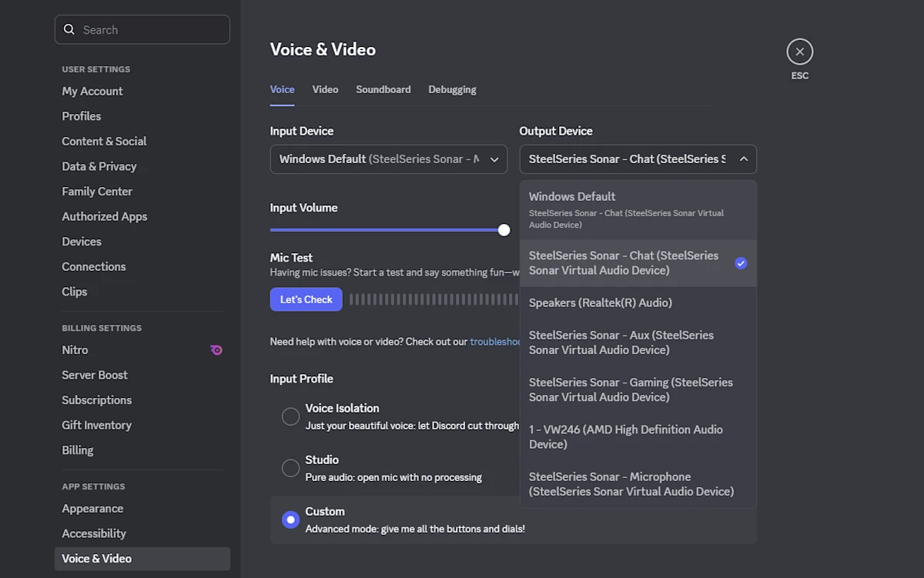Click the Nitro badge icon beside Nitro
The width and height of the screenshot is (924, 578).
click(216, 350)
